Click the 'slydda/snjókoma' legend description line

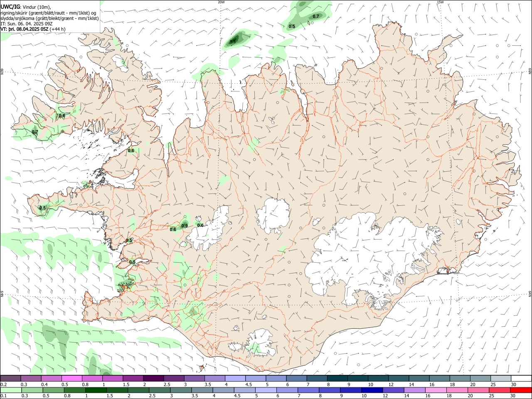[x=50, y=18]
